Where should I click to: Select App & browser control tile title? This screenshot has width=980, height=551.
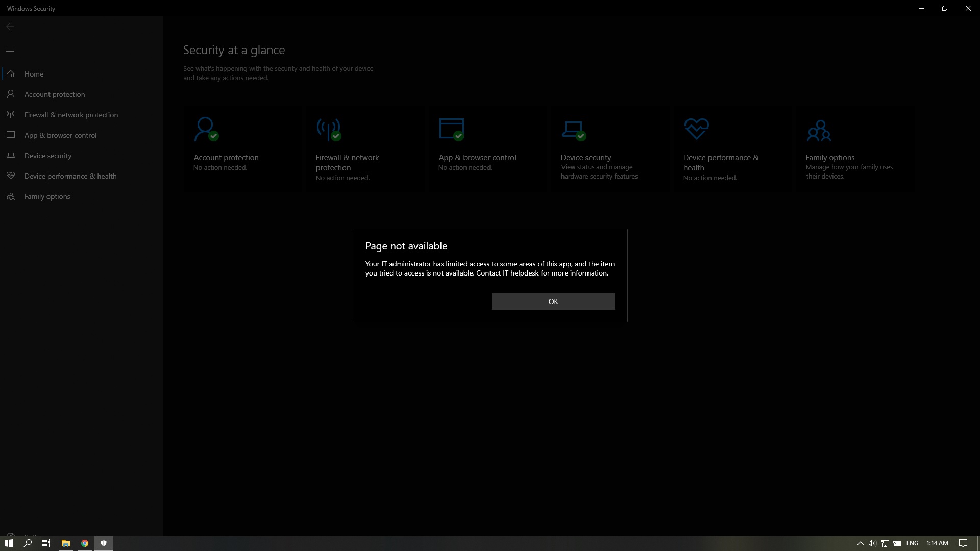[x=477, y=158]
